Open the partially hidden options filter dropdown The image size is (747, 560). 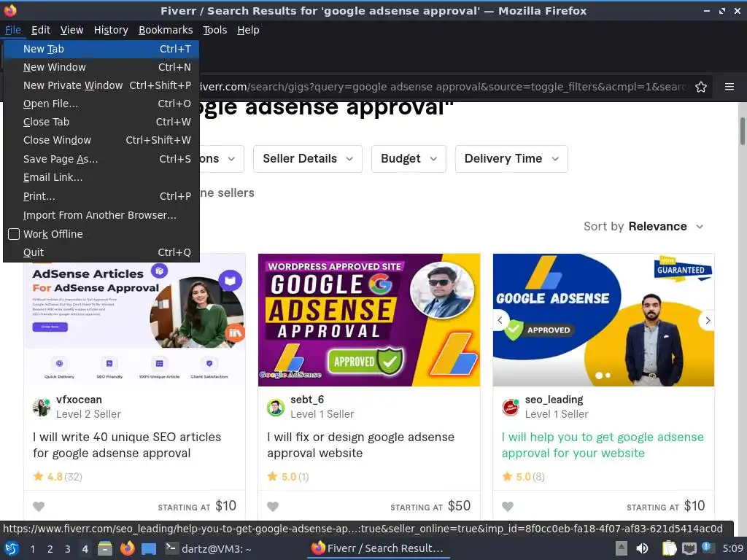pos(222,158)
